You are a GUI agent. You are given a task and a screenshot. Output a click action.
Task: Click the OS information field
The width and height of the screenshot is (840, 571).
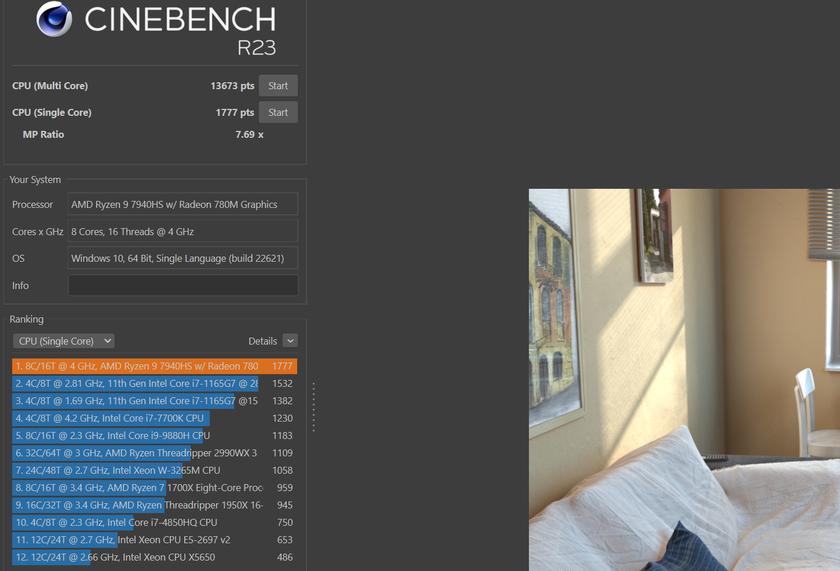[183, 258]
